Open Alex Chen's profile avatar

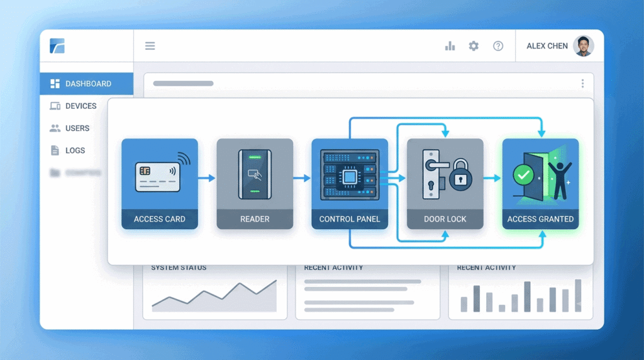point(584,45)
